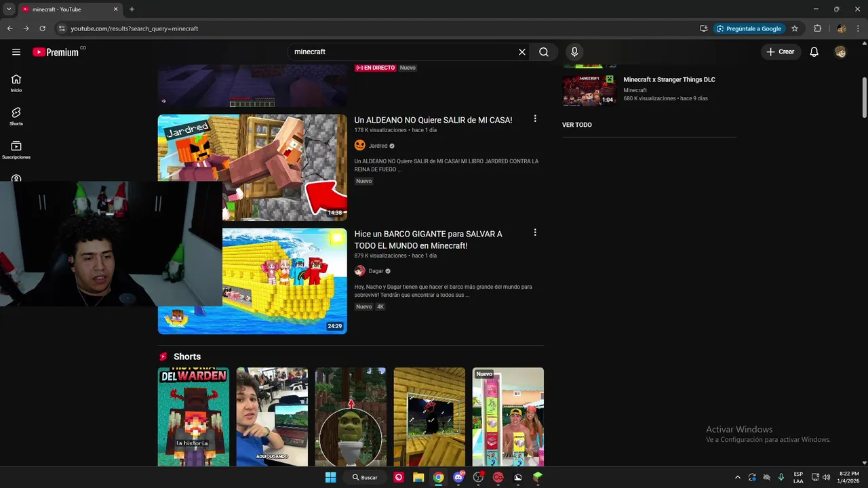Open Inicio in the sidebar
The height and width of the screenshot is (488, 868).
pyautogui.click(x=16, y=83)
